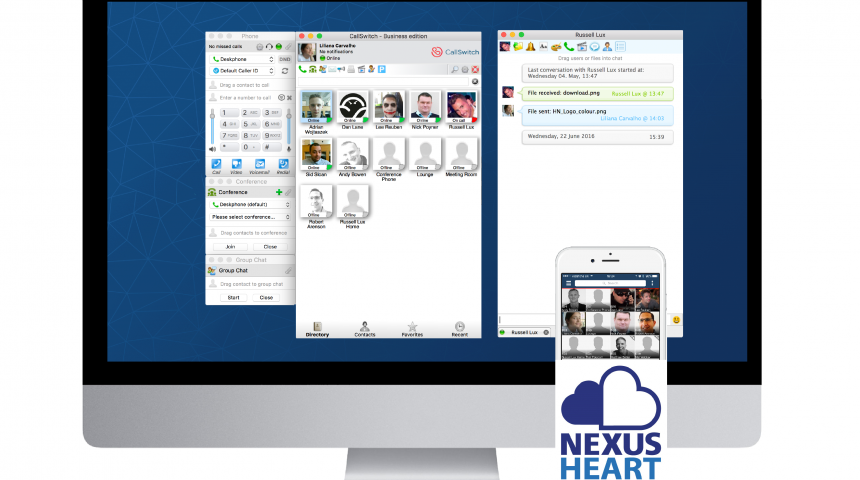Click the blue P park icon
The height and width of the screenshot is (480, 860).
pos(382,69)
